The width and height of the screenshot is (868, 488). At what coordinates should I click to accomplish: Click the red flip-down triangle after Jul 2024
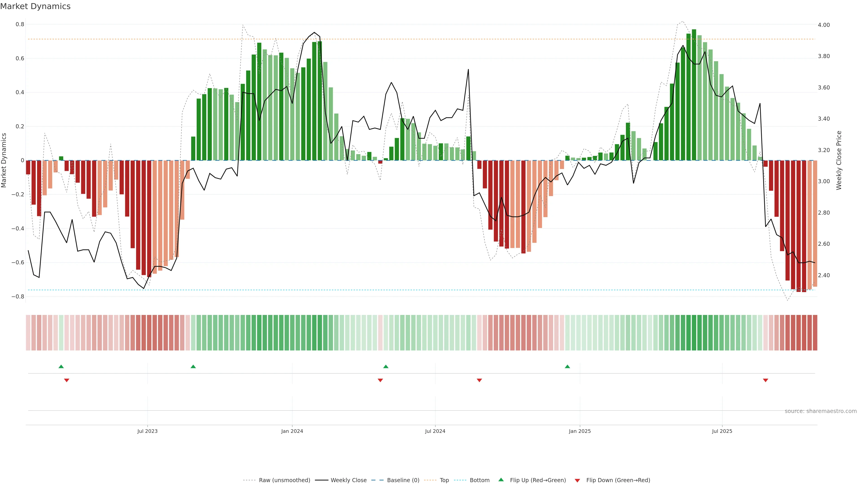(x=479, y=380)
